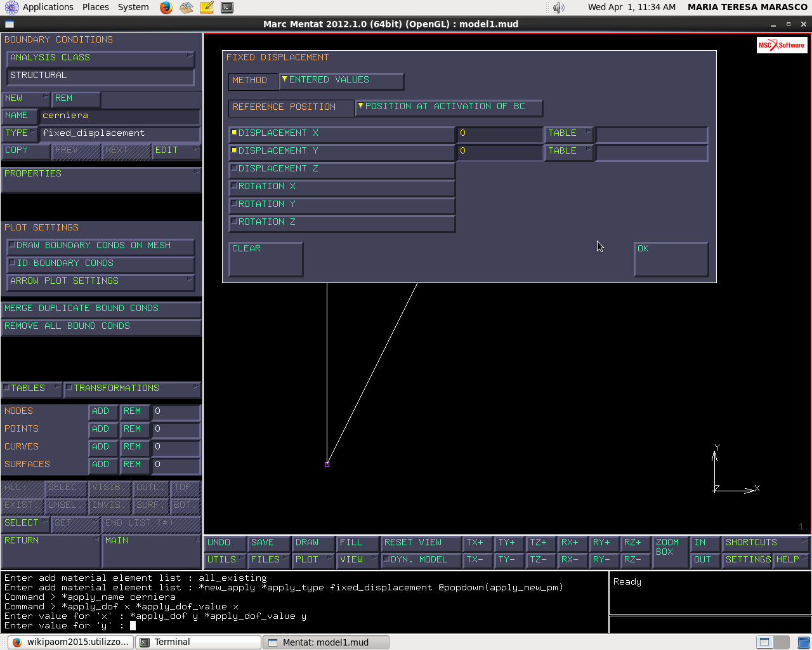Click the Mentat window menu icon

pos(10,24)
